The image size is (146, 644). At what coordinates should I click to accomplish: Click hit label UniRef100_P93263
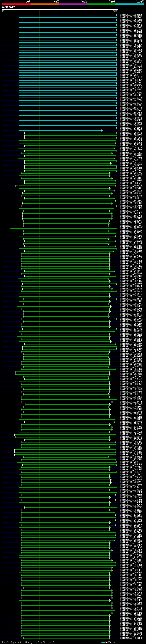pos(131,27)
